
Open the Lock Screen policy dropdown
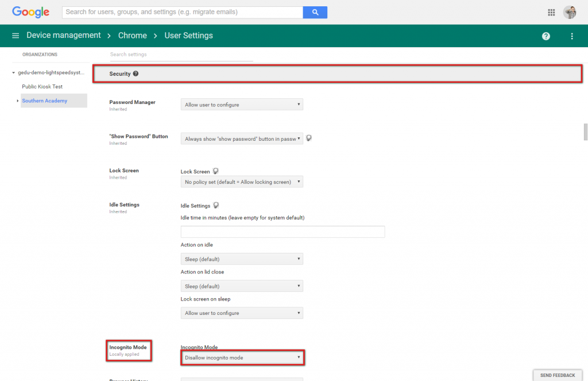click(x=242, y=182)
